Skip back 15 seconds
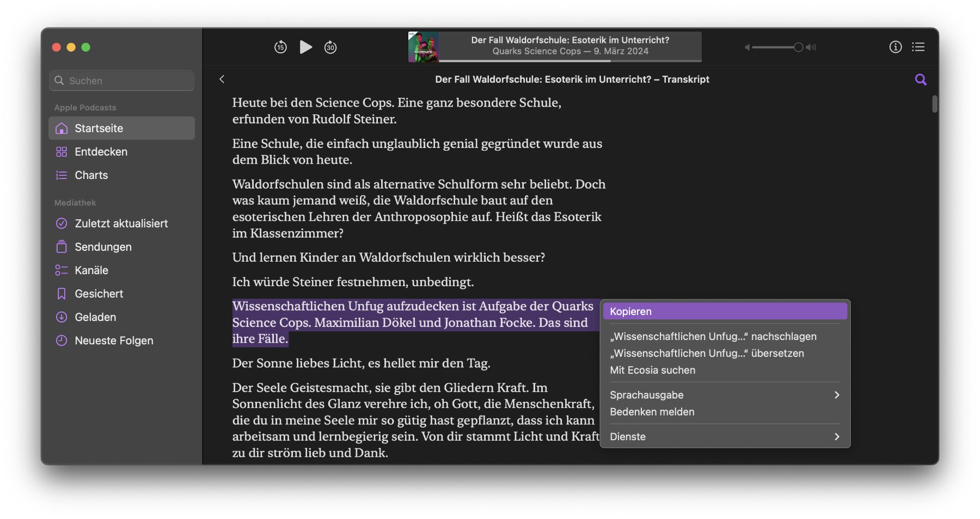The width and height of the screenshot is (980, 519). pyautogui.click(x=280, y=47)
